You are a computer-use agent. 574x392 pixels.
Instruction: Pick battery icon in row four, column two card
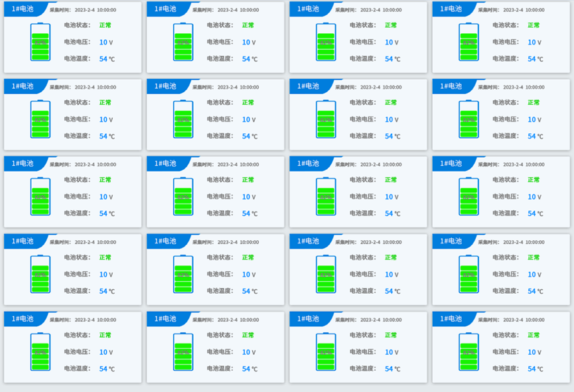[183, 274]
